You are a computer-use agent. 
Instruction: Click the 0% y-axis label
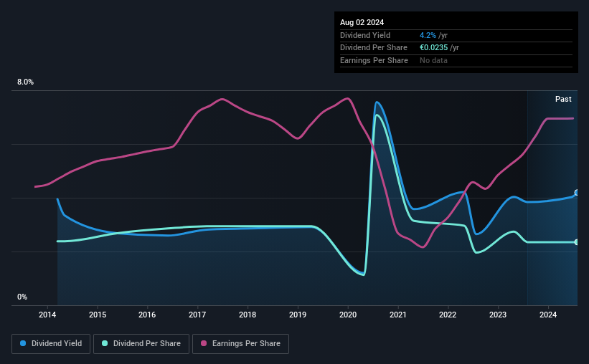(x=22, y=297)
